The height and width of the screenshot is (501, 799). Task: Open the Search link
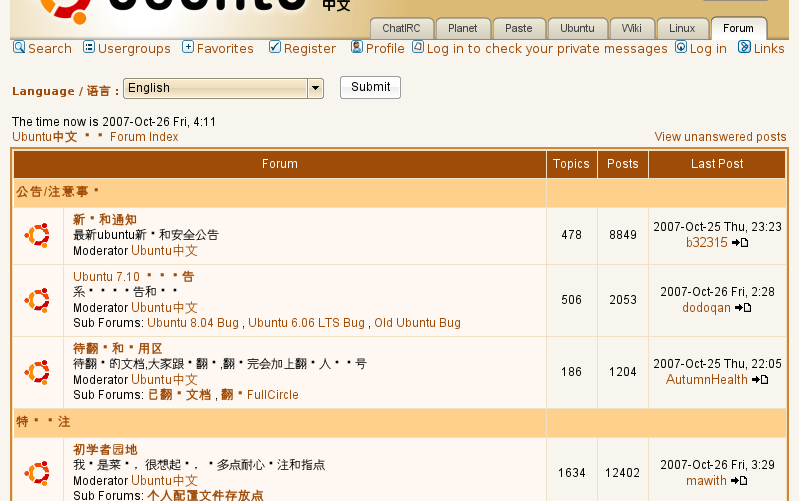point(50,48)
